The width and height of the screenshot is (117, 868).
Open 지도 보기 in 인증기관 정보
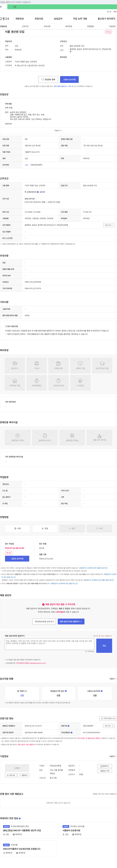(x=109, y=726)
